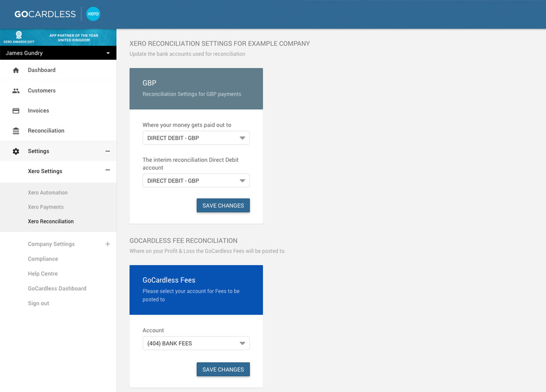The width and height of the screenshot is (546, 392).
Task: Open the Help Centre link
Action: [x=43, y=274]
